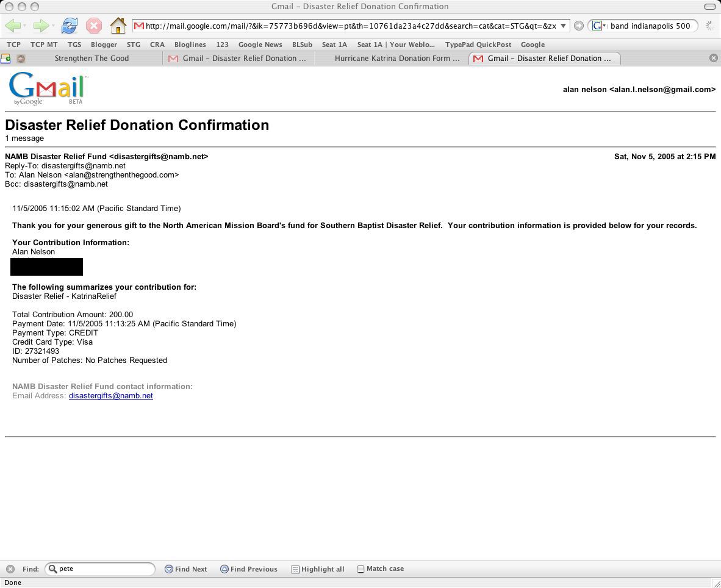
Task: Switch to the Strengthen The Good tab
Action: pos(91,59)
